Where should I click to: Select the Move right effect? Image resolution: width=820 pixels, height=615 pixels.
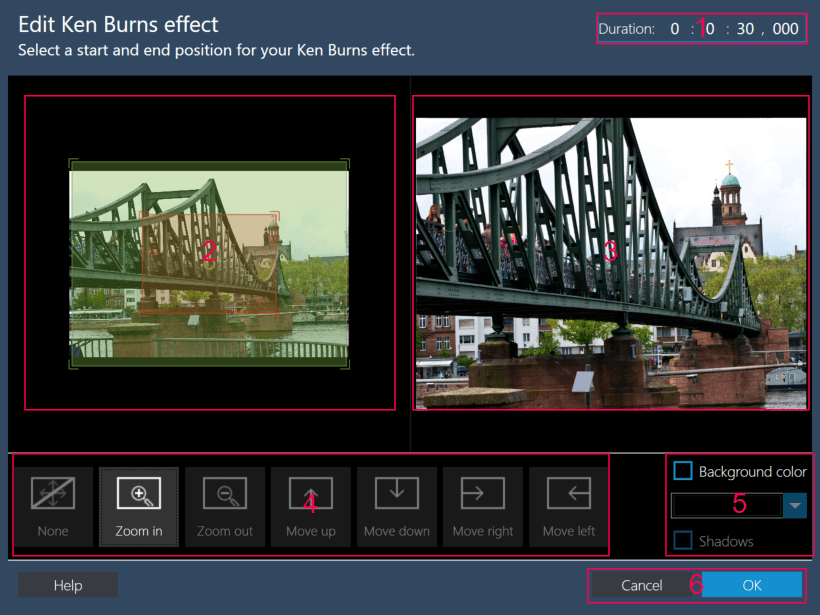tap(483, 507)
